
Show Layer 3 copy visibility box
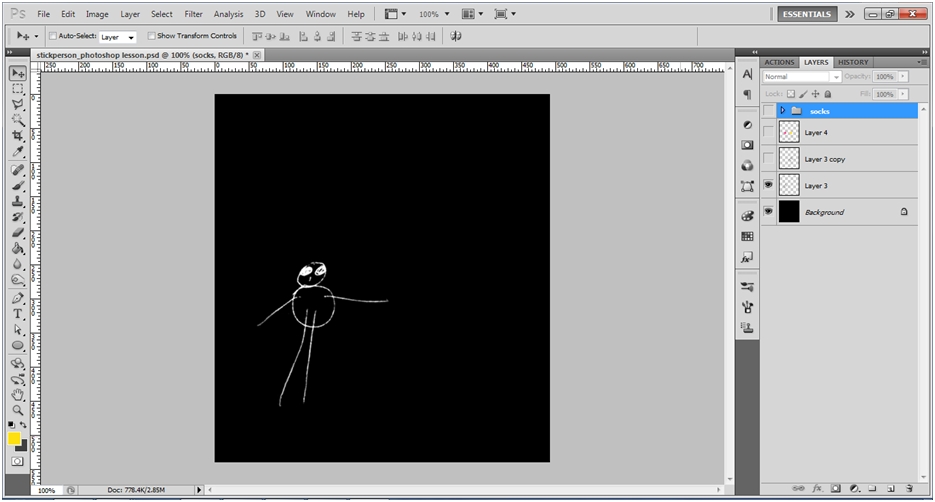(769, 159)
